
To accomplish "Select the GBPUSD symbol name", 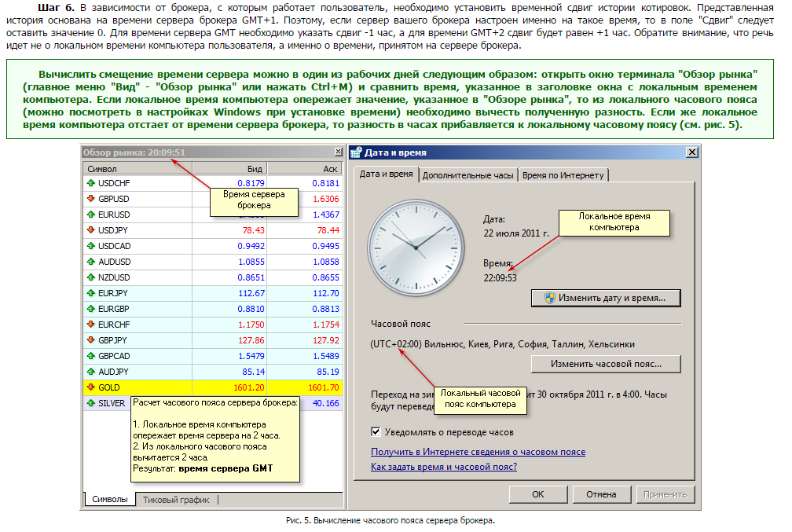I will pos(114,199).
